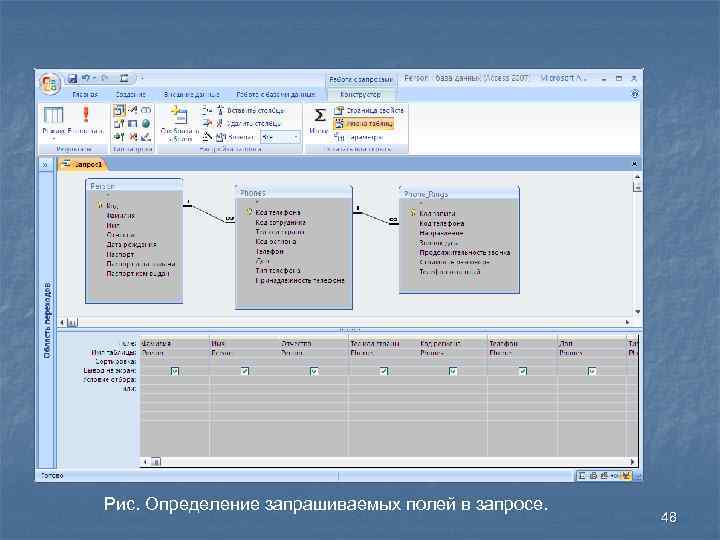Uncheck show box for Имя column
Screen dimensions: 720x540
[x=245, y=371]
